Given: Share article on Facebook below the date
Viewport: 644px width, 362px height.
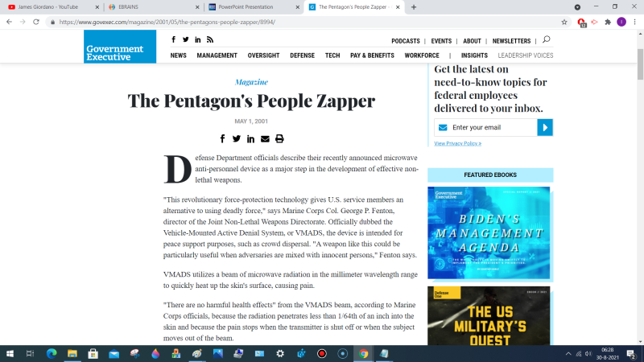Looking at the screenshot, I should tap(222, 138).
